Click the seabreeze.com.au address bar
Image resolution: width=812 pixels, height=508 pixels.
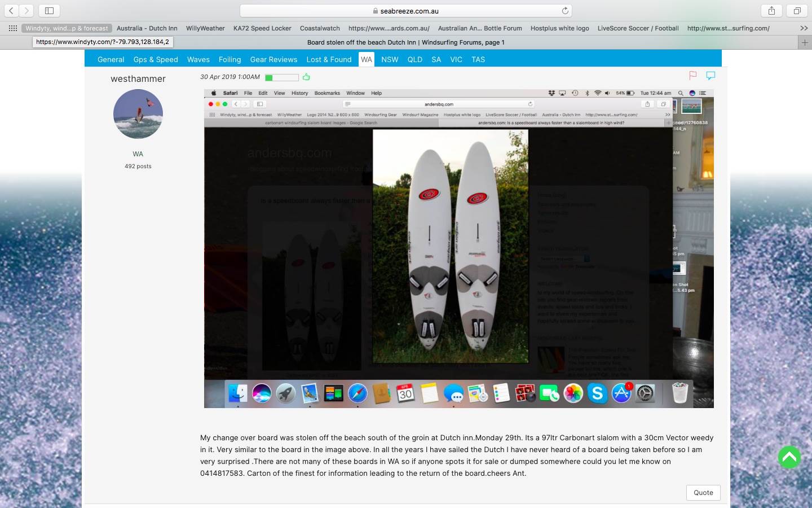pos(406,11)
